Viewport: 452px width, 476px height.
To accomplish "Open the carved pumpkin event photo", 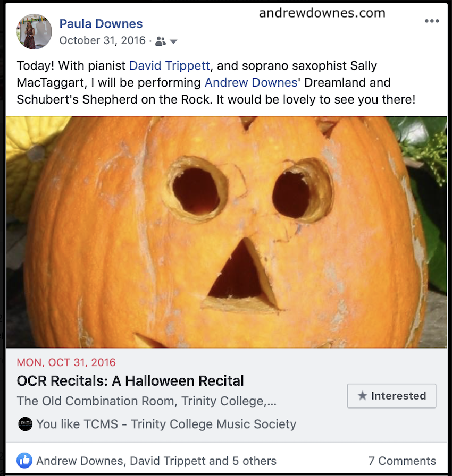I will 226,232.
